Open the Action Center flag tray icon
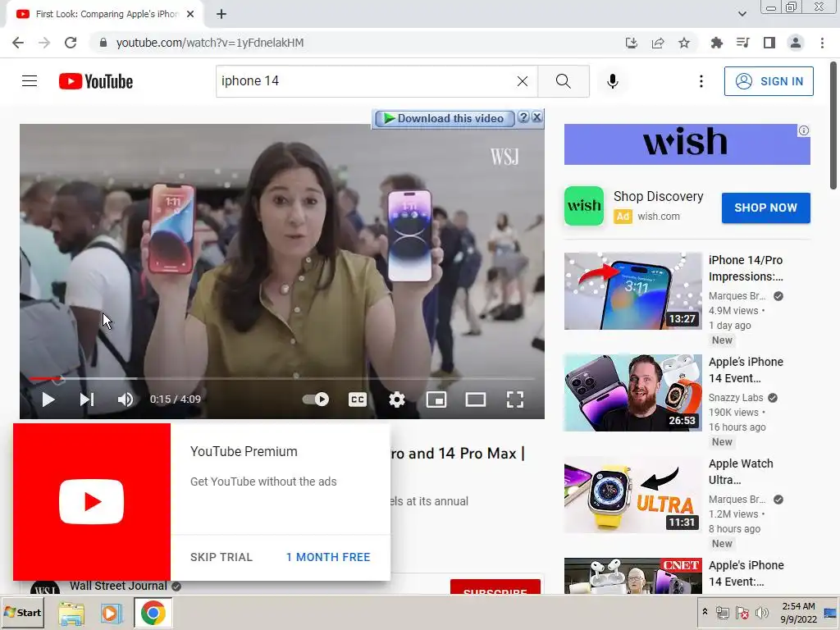This screenshot has width=840, height=630. coord(742,613)
